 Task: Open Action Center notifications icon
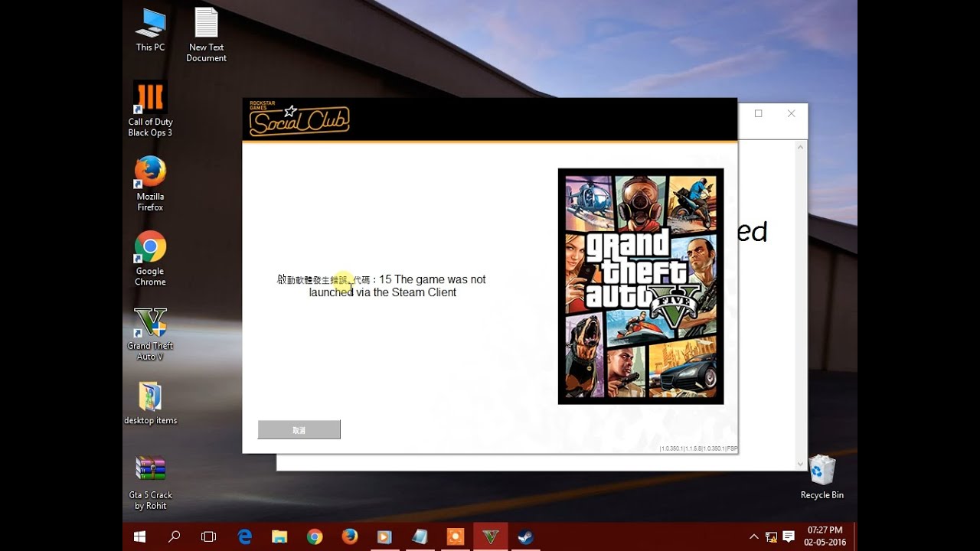789,536
